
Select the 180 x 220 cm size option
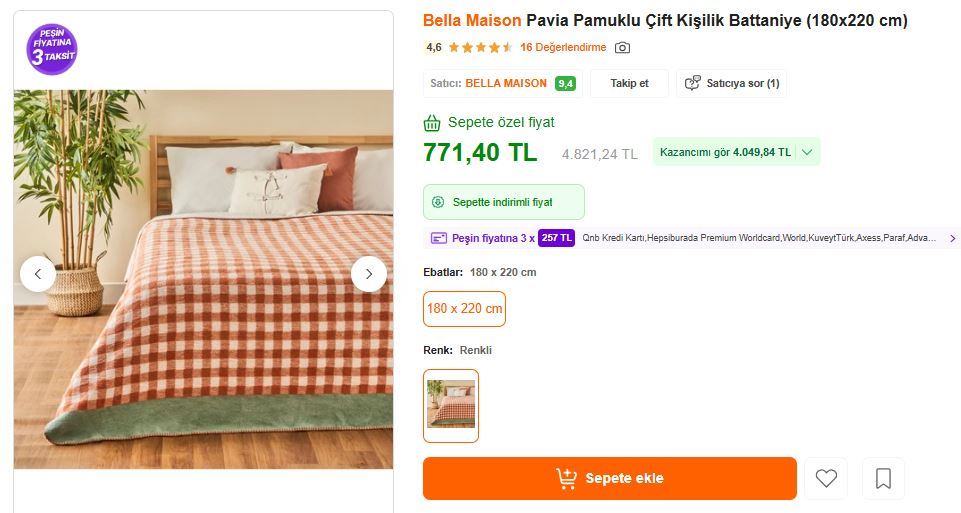pos(464,309)
